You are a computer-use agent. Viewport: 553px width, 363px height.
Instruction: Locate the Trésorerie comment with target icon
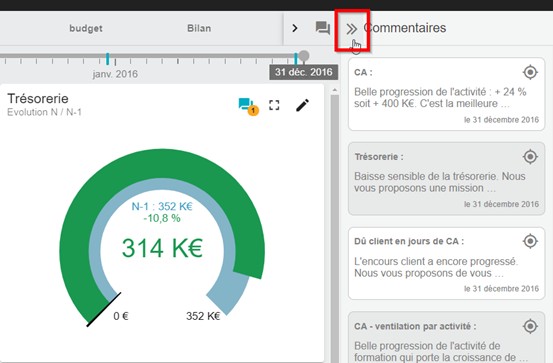point(530,157)
